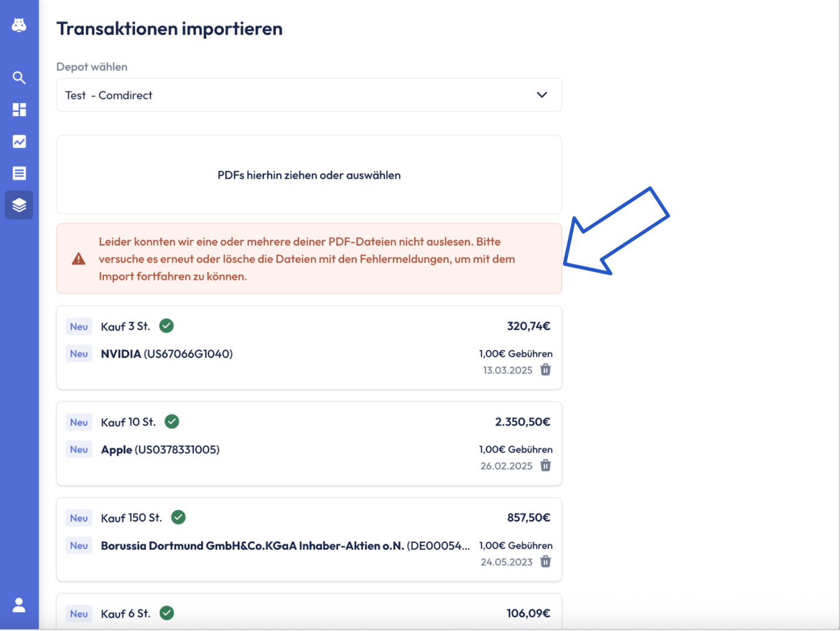This screenshot has height=631, width=840.
Task: Click the Kauf 6 St. transaction card
Action: [308, 612]
